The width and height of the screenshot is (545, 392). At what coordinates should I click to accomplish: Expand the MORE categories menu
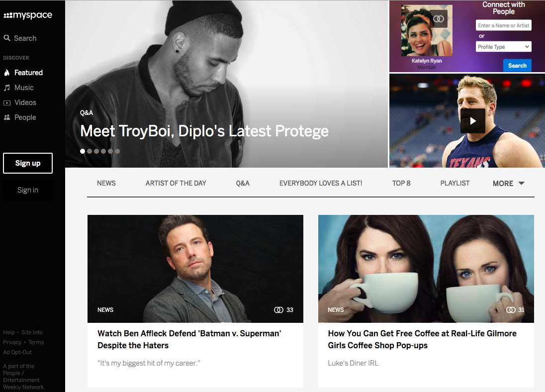(509, 183)
